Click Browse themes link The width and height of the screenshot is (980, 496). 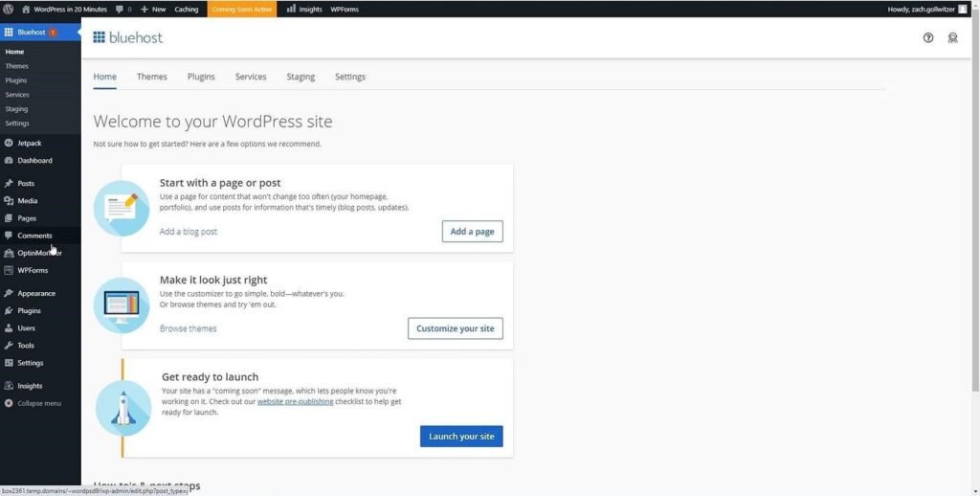189,328
